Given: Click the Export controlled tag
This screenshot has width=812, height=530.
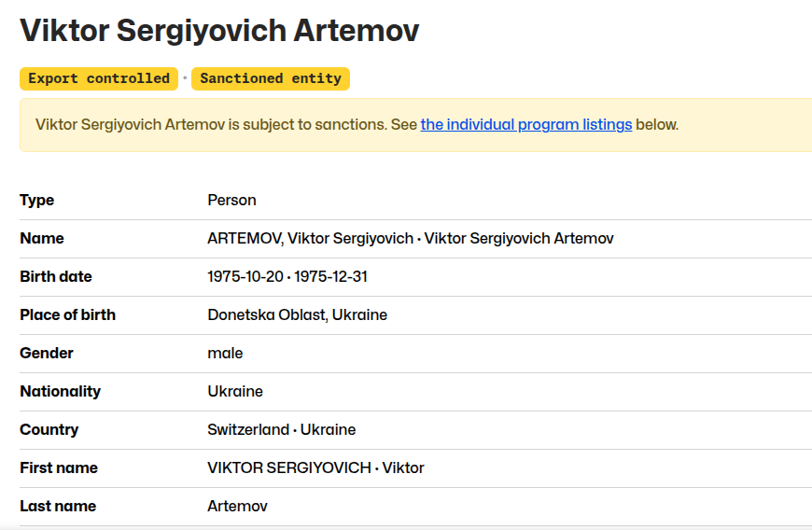Looking at the screenshot, I should [99, 78].
